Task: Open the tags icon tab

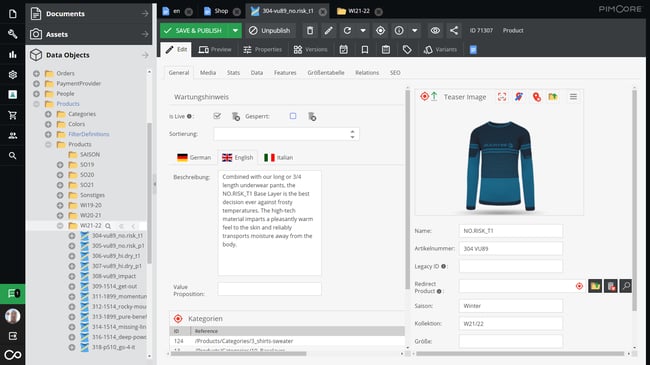Action: click(407, 50)
